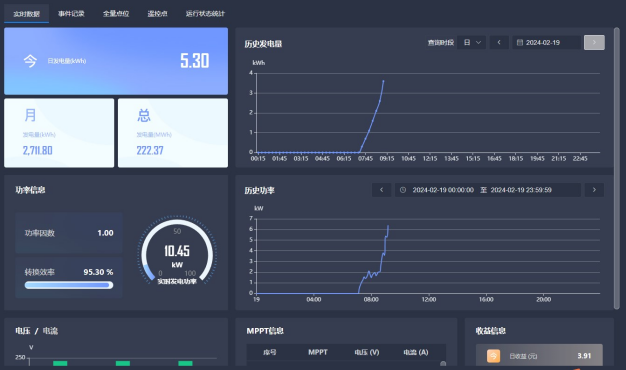Select the 今日发电量 card showing 5.30

point(116,61)
